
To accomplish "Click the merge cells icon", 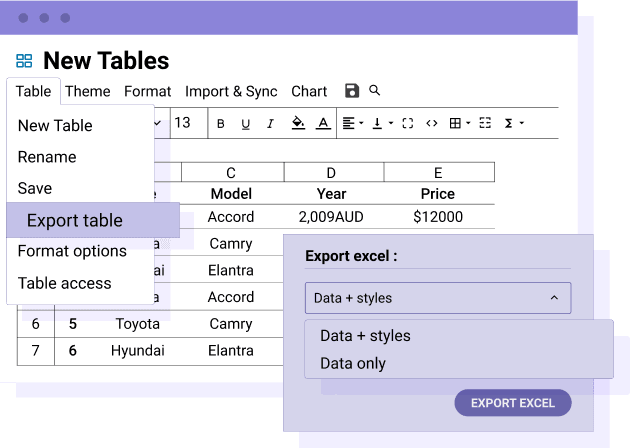I will coord(407,124).
